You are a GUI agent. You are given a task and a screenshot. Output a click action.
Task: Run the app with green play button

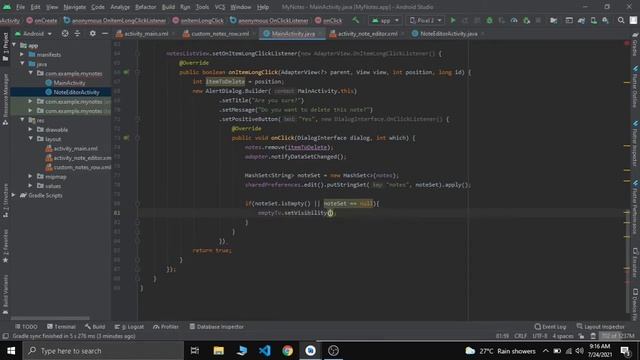pos(453,20)
